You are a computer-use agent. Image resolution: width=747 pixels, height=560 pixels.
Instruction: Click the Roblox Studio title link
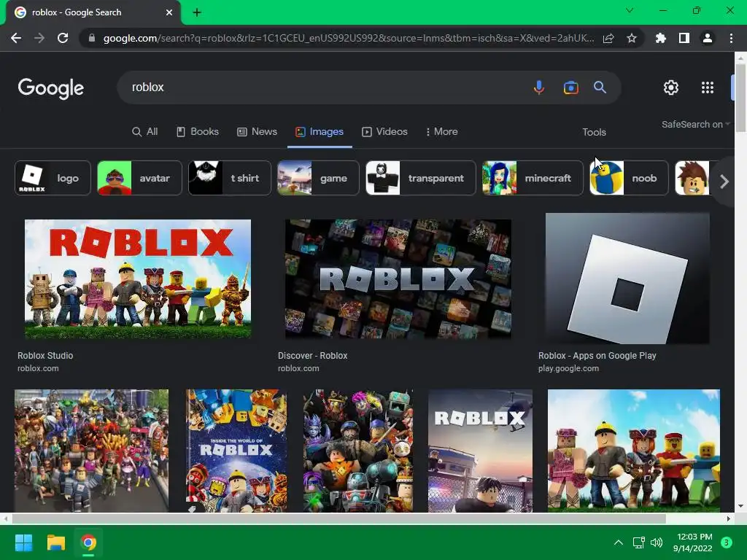[45, 356]
